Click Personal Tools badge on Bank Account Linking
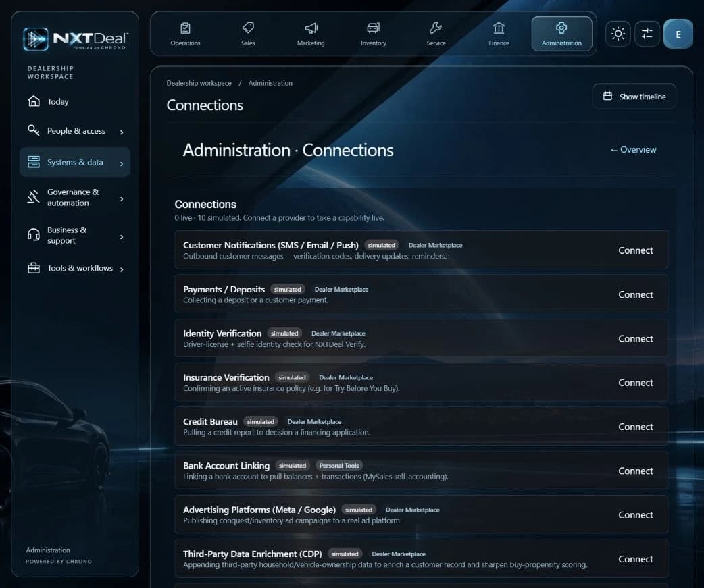704x588 pixels. (339, 466)
